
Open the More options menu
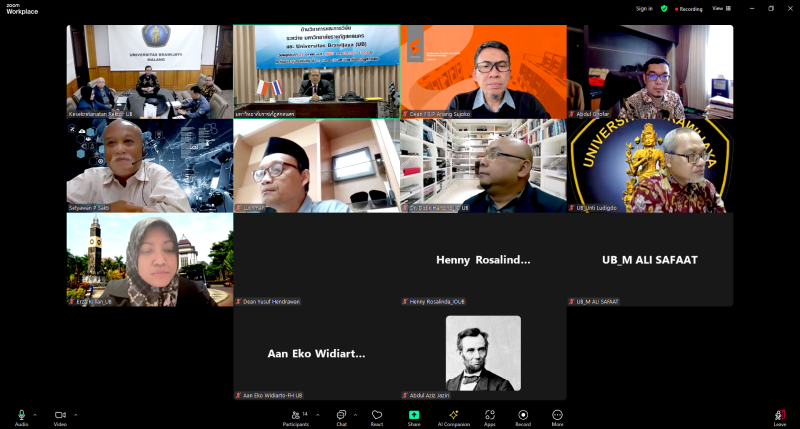point(557,415)
